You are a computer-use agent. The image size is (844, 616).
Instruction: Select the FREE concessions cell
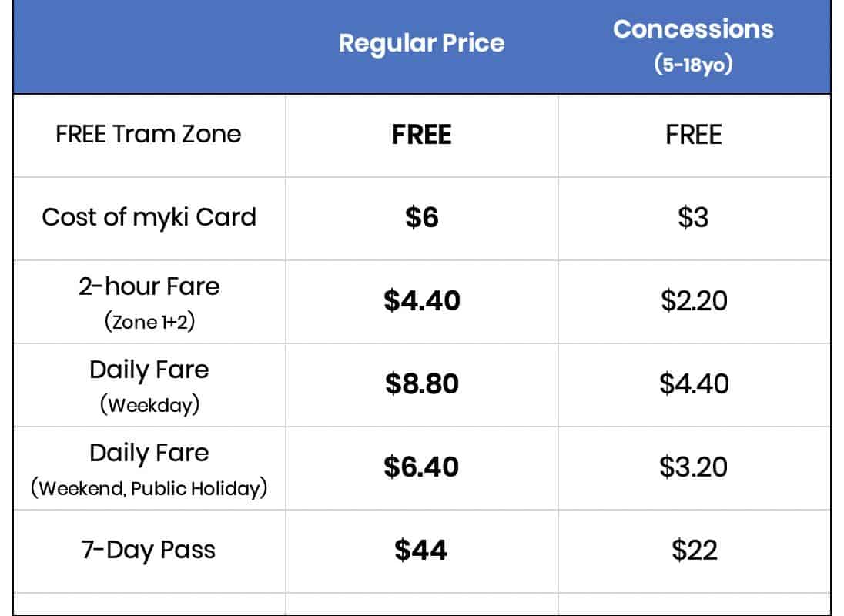[693, 136]
